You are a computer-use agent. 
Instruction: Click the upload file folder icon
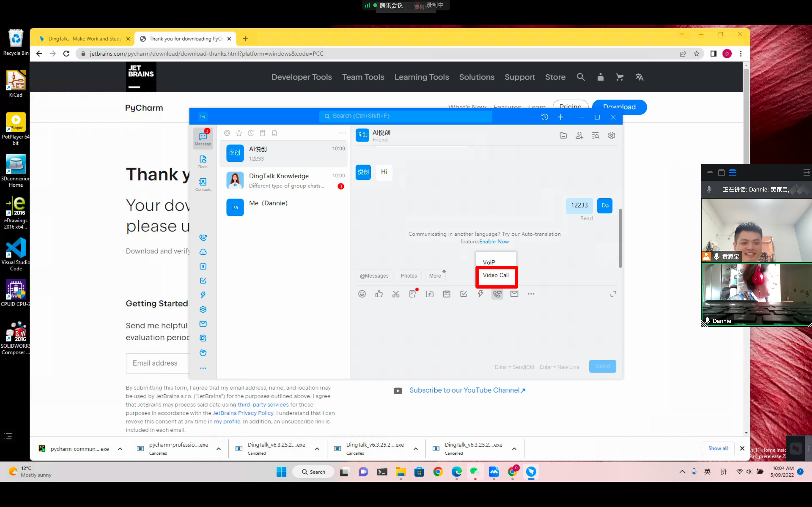click(429, 294)
